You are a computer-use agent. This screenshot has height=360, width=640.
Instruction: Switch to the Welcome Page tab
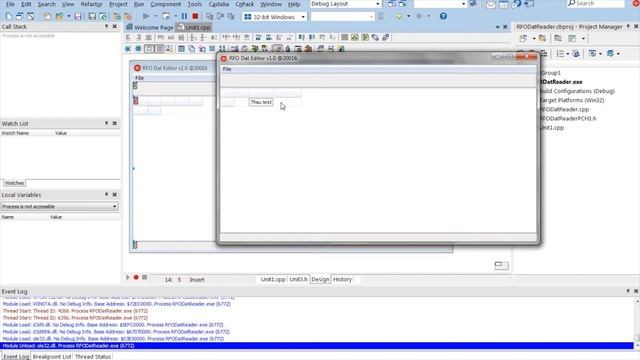[150, 27]
